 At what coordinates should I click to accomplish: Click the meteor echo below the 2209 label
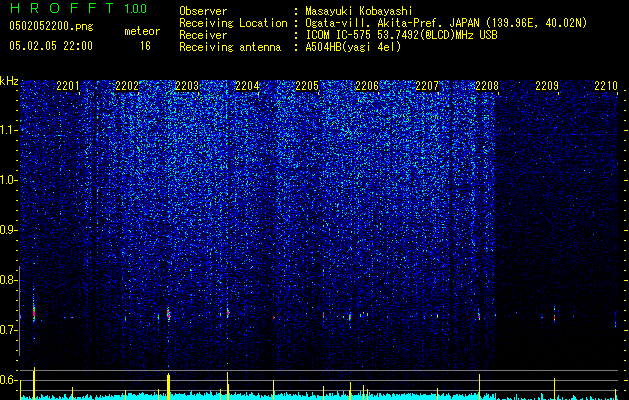click(554, 316)
